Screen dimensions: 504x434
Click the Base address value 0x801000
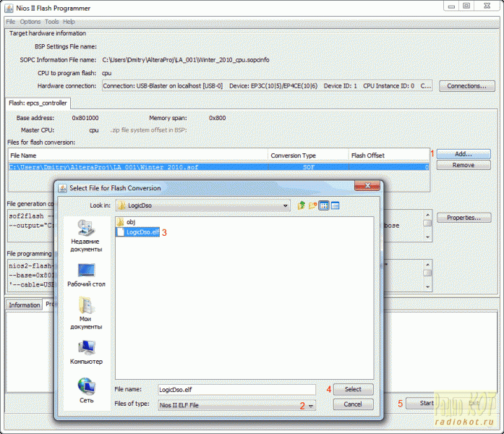(x=85, y=118)
